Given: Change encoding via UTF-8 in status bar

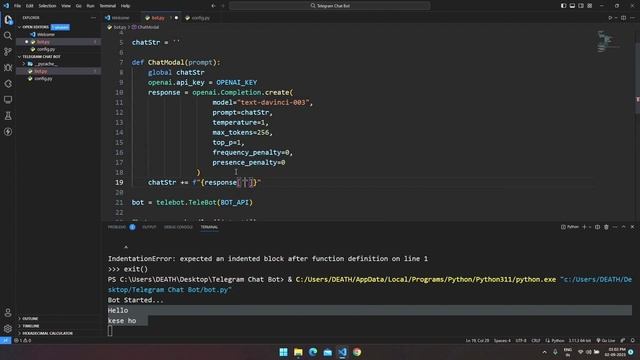Looking at the screenshot, I should 521,340.
